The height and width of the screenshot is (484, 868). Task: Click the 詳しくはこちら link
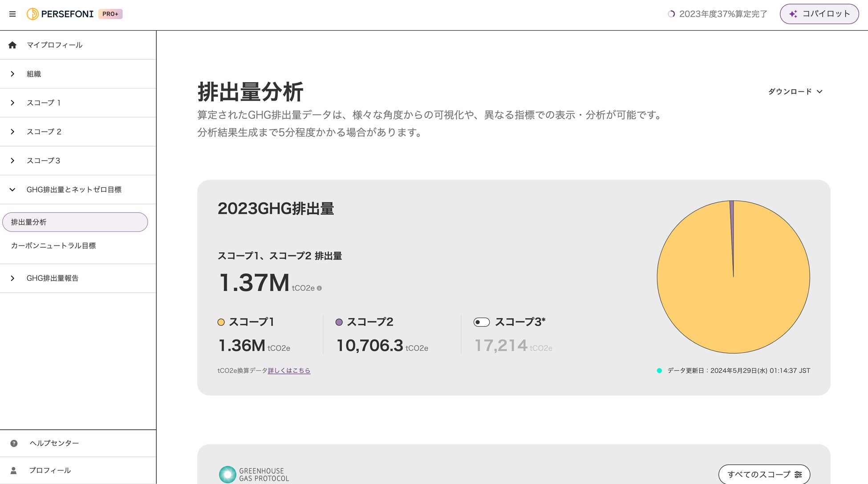coord(289,371)
